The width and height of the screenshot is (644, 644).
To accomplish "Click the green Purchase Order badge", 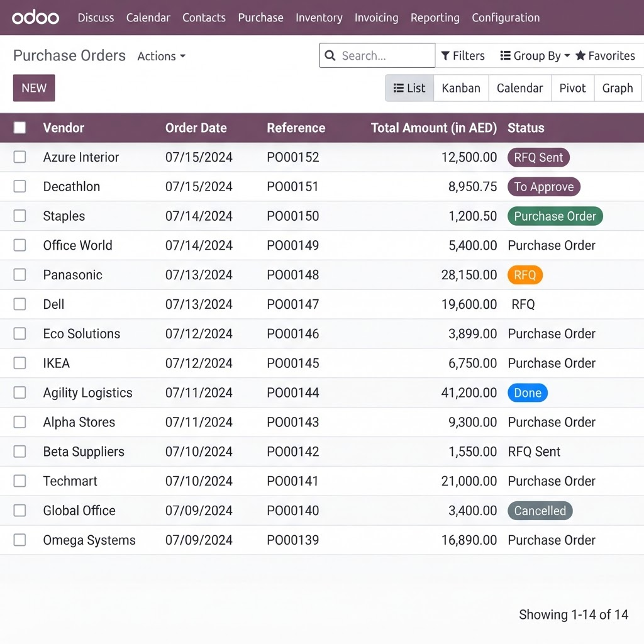I will point(555,216).
